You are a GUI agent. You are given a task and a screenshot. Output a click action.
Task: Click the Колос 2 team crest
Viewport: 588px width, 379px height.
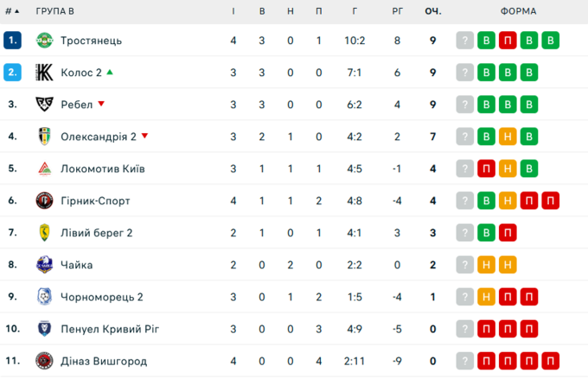coord(44,73)
